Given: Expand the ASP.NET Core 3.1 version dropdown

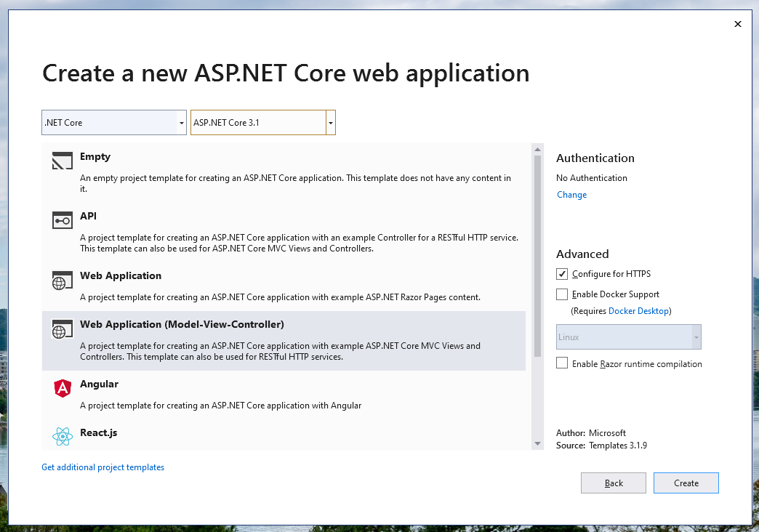Looking at the screenshot, I should pyautogui.click(x=331, y=123).
